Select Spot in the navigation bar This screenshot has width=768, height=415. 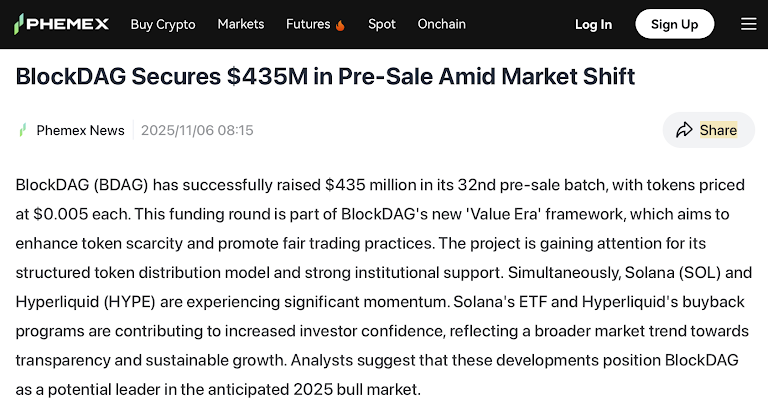pos(381,24)
